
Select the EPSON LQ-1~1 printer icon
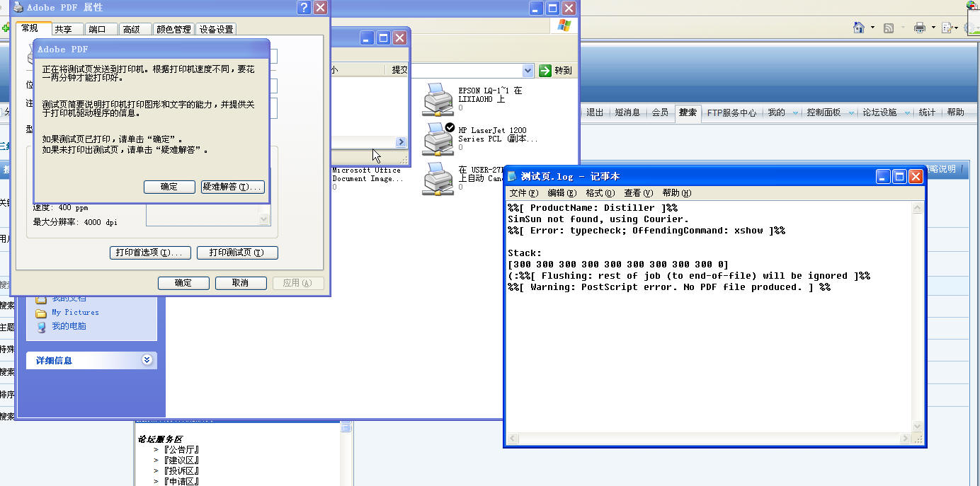pyautogui.click(x=438, y=98)
